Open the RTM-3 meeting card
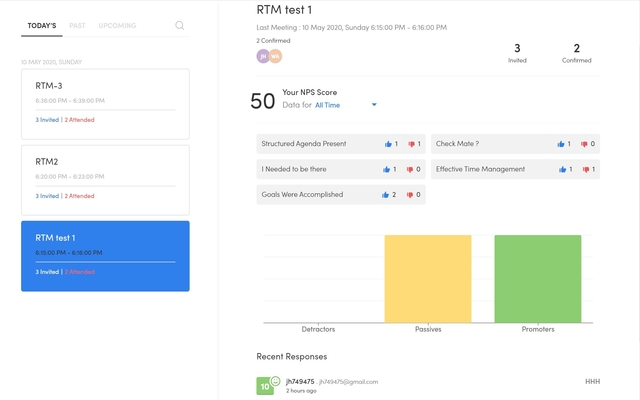 (105, 104)
